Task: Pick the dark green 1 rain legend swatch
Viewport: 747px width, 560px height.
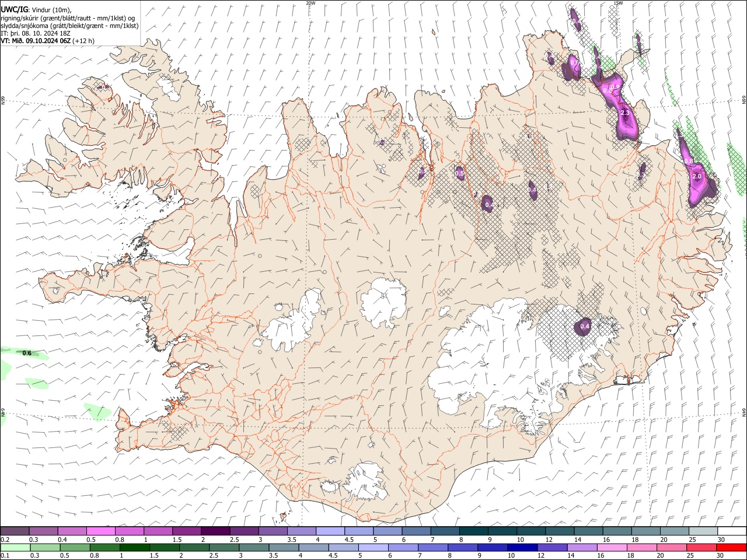Action: [x=134, y=549]
